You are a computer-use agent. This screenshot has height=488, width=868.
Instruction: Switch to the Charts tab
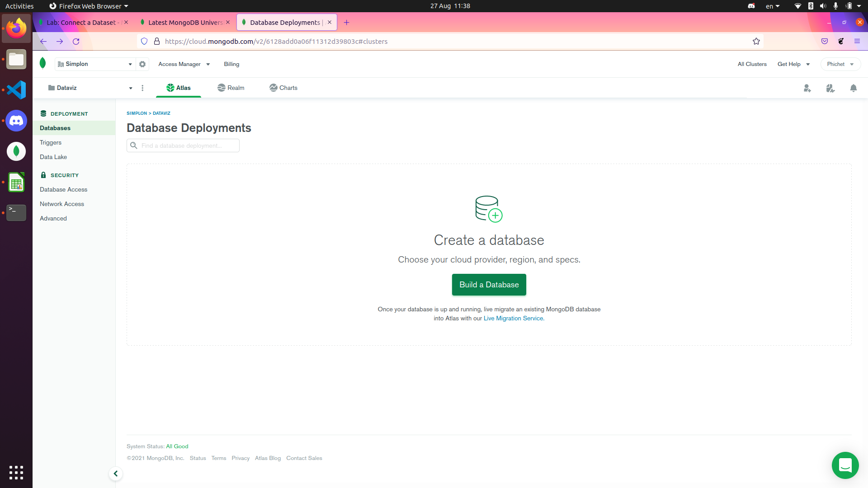[x=283, y=88]
